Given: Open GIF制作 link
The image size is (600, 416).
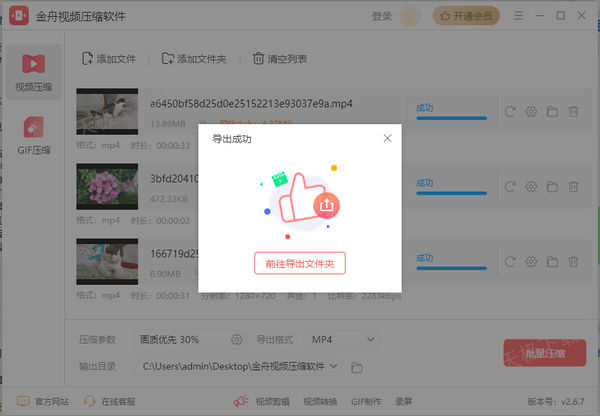Looking at the screenshot, I should (366, 402).
